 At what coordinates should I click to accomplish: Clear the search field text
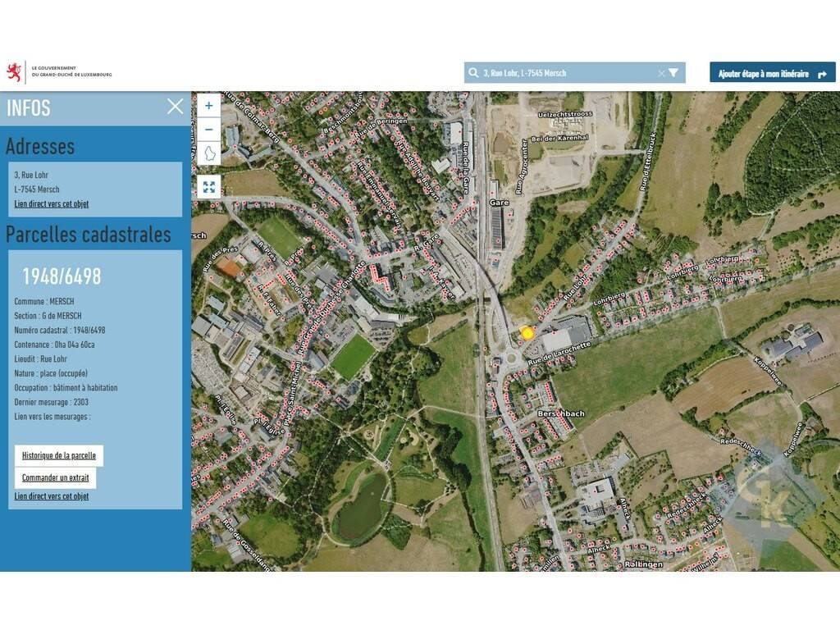pyautogui.click(x=661, y=73)
